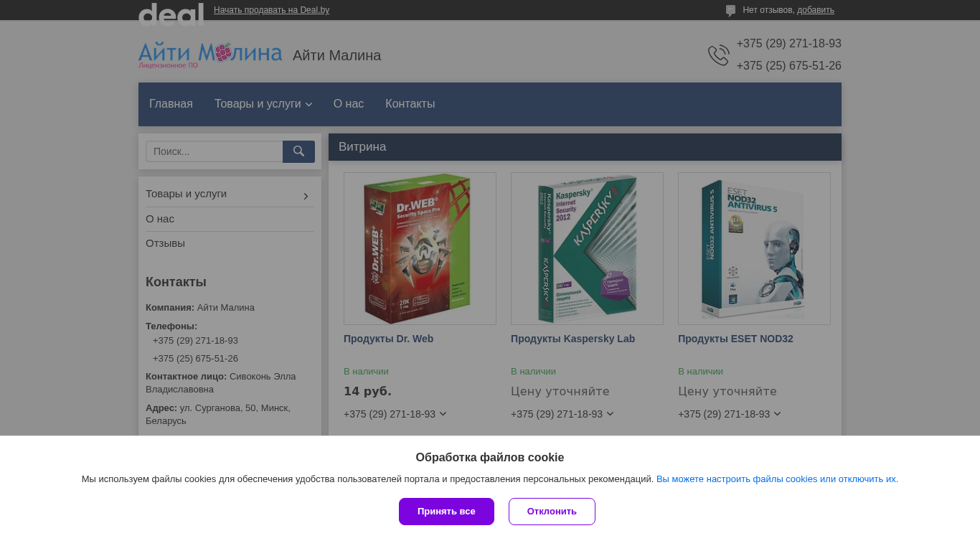Viewport: 980px width, 551px height.
Task: Expand phone list under Dr. Web product
Action: (443, 414)
